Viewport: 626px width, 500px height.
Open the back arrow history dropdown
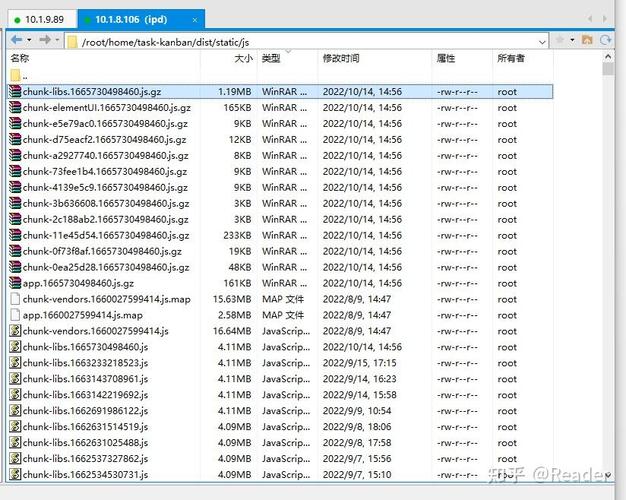29,40
